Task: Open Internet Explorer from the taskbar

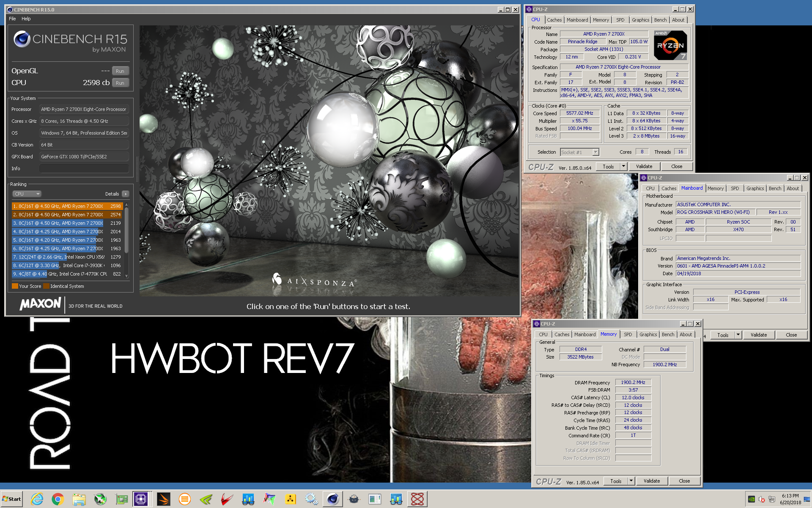Action: click(37, 500)
